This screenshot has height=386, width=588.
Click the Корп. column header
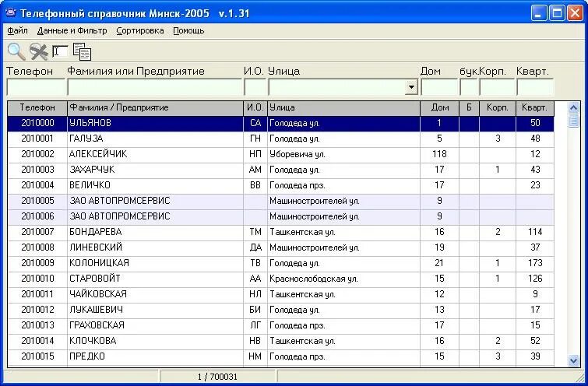pyautogui.click(x=498, y=108)
